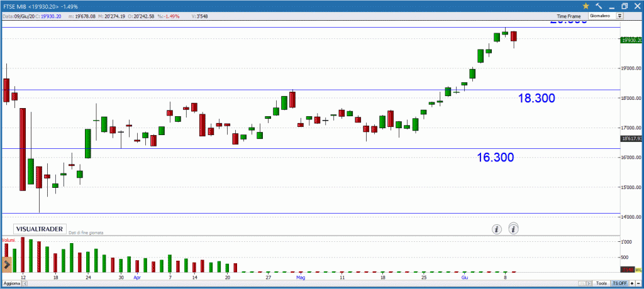Click the 19'000.00 price axis label

click(x=632, y=68)
